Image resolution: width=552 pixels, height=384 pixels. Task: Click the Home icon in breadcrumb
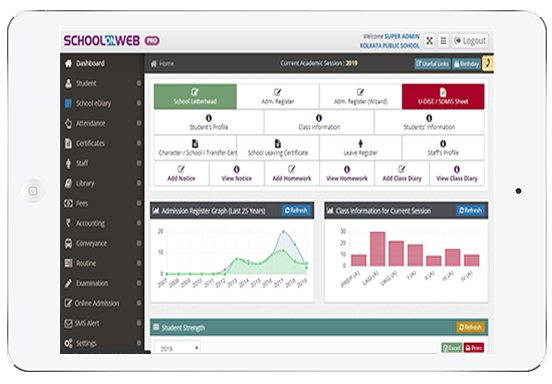(x=153, y=64)
